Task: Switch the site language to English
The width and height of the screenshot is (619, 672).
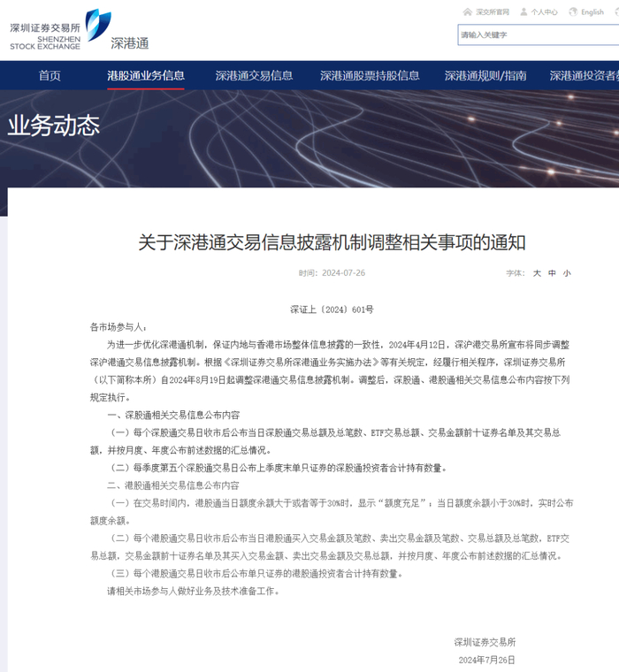Action: point(592,12)
